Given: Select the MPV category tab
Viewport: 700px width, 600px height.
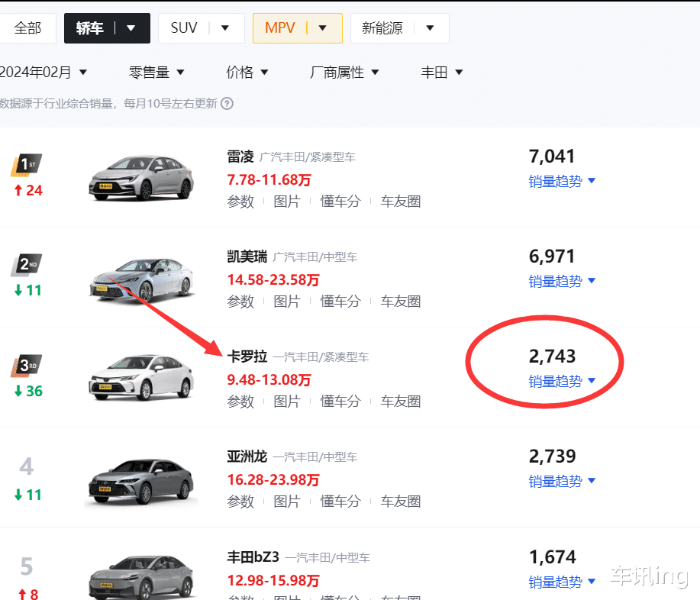Looking at the screenshot, I should click(280, 28).
